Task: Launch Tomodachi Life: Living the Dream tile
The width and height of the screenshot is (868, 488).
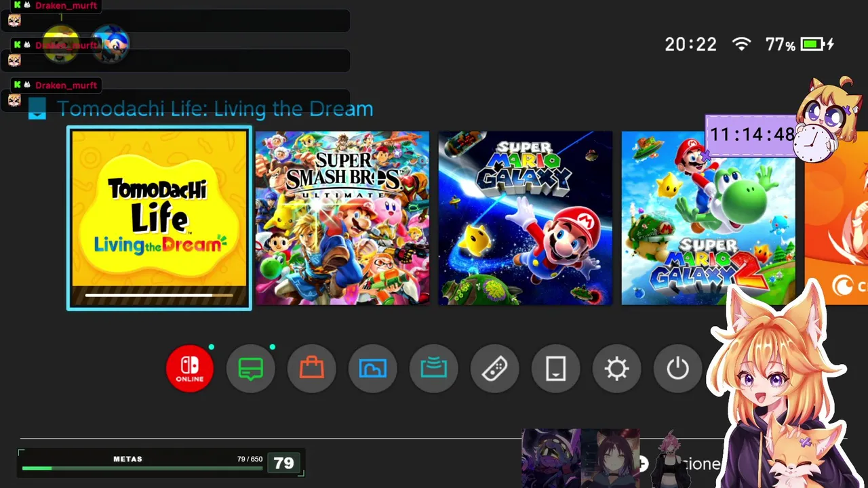Action: tap(159, 218)
